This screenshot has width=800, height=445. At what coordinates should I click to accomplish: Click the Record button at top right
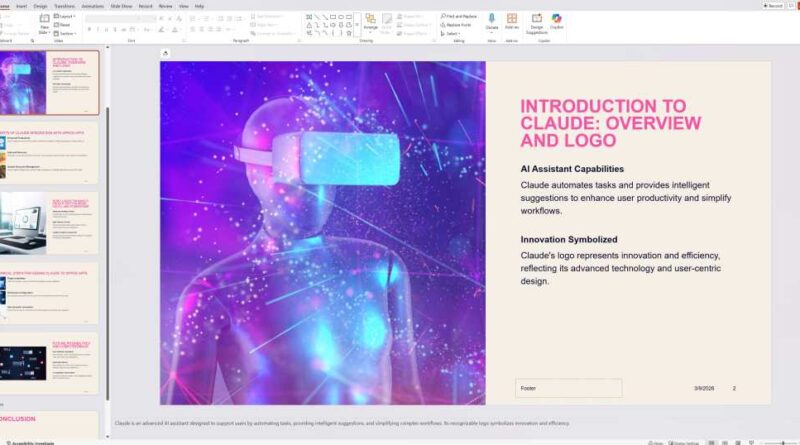(x=773, y=6)
